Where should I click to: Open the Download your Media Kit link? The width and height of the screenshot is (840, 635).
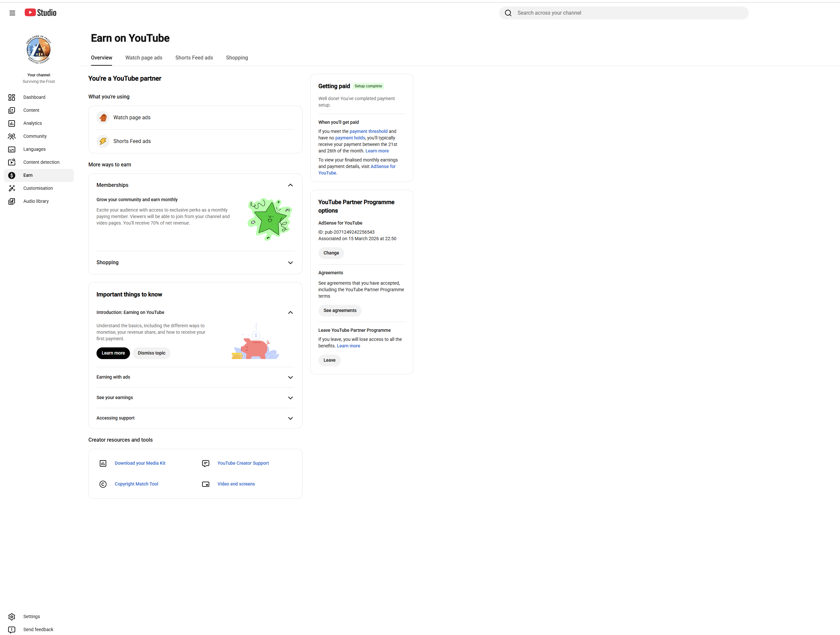coord(140,463)
